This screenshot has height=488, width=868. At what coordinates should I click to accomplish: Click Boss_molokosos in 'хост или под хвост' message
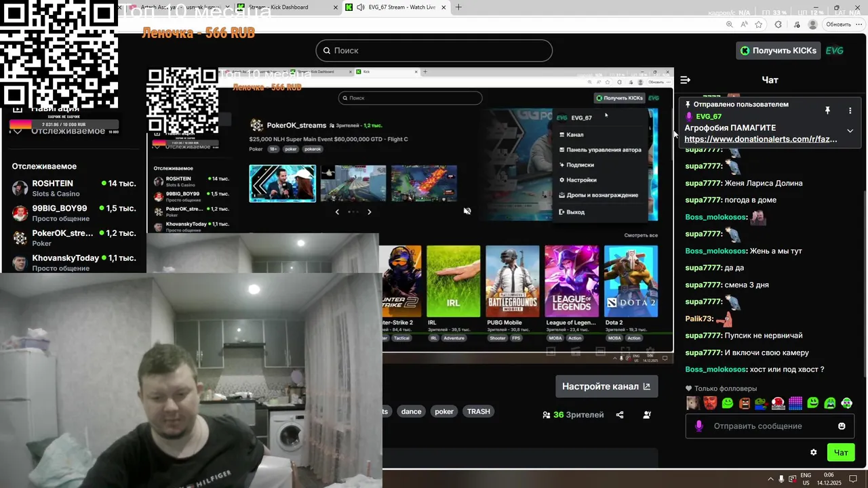[x=715, y=369]
